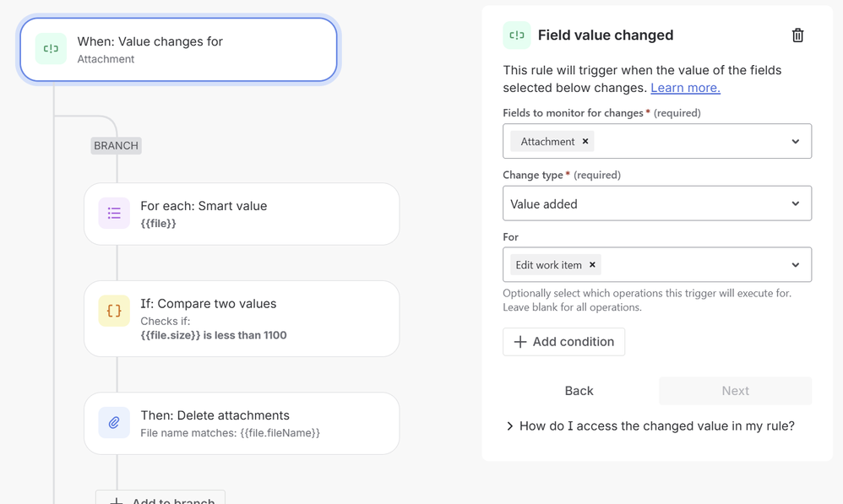Image resolution: width=843 pixels, height=504 pixels.
Task: Click the plus icon on Add to branch
Action: tap(117, 501)
